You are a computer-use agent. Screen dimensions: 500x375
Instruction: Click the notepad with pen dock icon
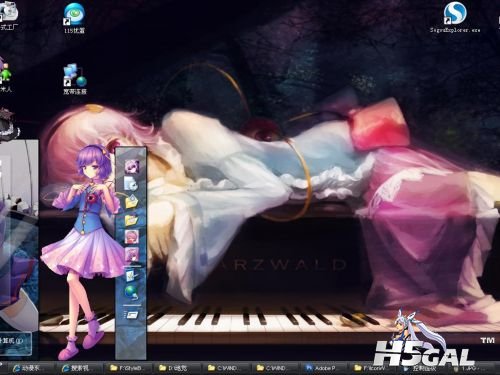(131, 275)
